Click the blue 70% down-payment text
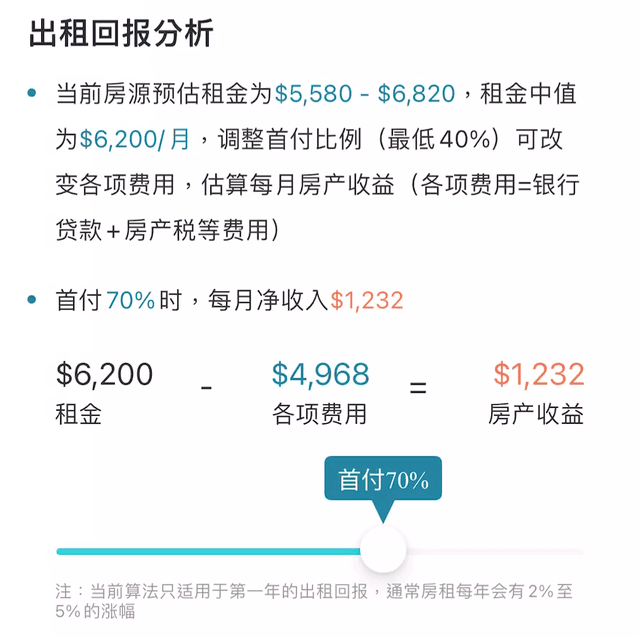 coord(131,300)
